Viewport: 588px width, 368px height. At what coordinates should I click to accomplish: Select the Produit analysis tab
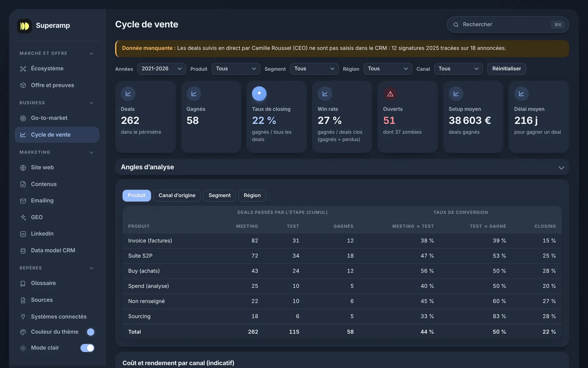137,195
